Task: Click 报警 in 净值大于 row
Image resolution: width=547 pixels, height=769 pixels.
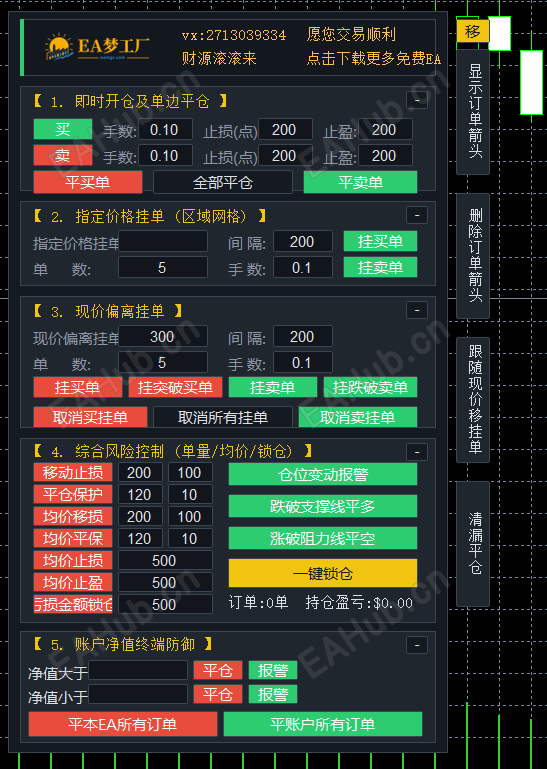Action: pyautogui.click(x=273, y=670)
